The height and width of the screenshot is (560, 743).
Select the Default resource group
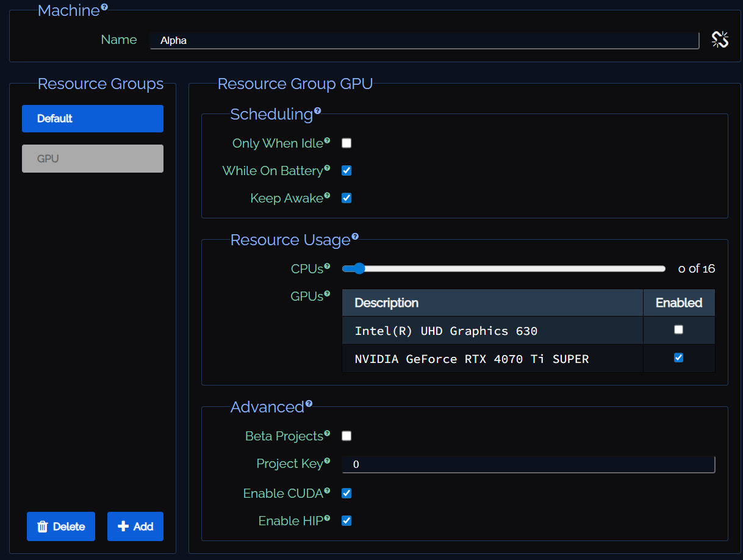pyautogui.click(x=93, y=118)
